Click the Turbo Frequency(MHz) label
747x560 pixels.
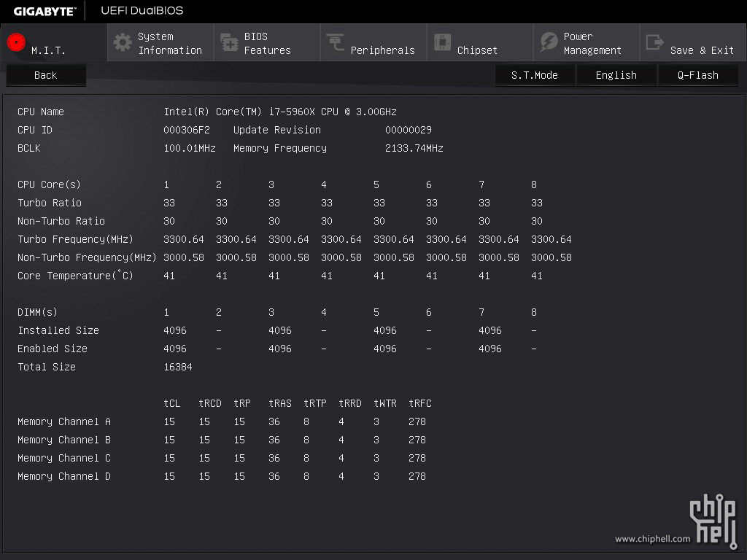click(x=75, y=239)
